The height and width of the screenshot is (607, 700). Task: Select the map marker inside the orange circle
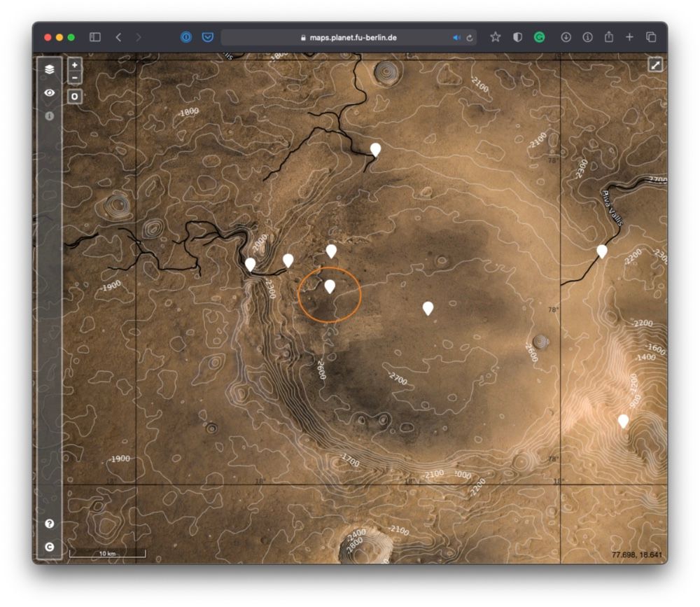point(330,286)
